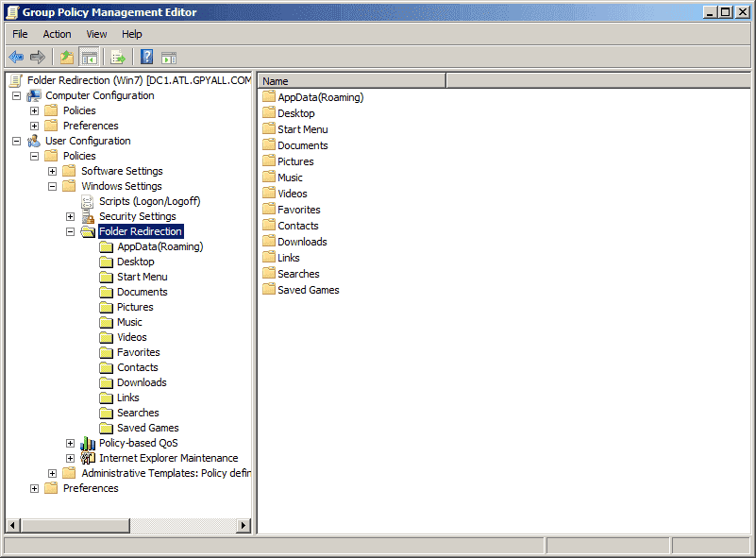756x558 pixels.
Task: Click the Forward arrow toolbar icon
Action: [x=38, y=58]
